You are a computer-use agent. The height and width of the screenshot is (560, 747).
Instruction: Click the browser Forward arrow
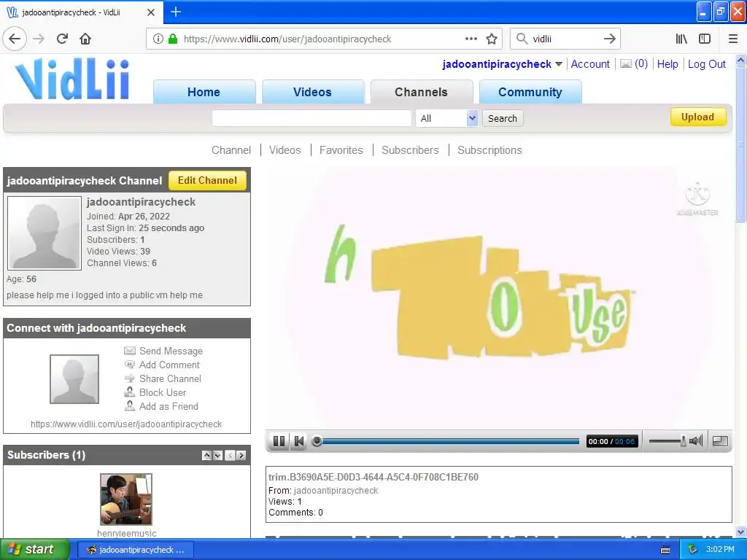pos(39,39)
